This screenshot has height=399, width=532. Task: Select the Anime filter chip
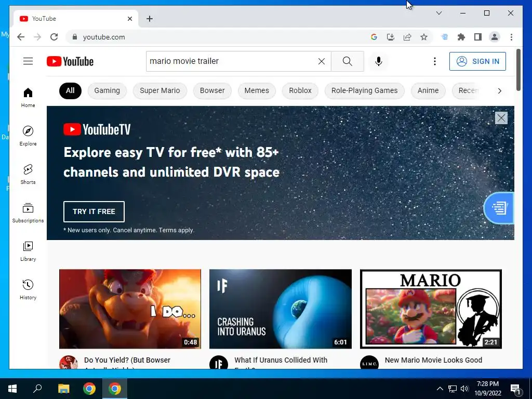pyautogui.click(x=428, y=90)
